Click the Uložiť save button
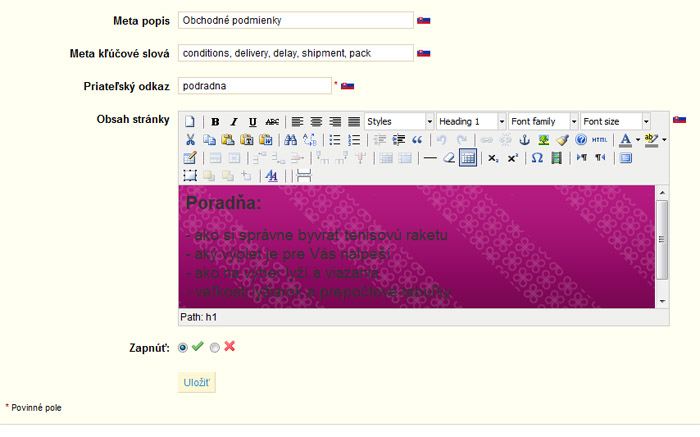Image resolution: width=700 pixels, height=437 pixels. coord(196,383)
